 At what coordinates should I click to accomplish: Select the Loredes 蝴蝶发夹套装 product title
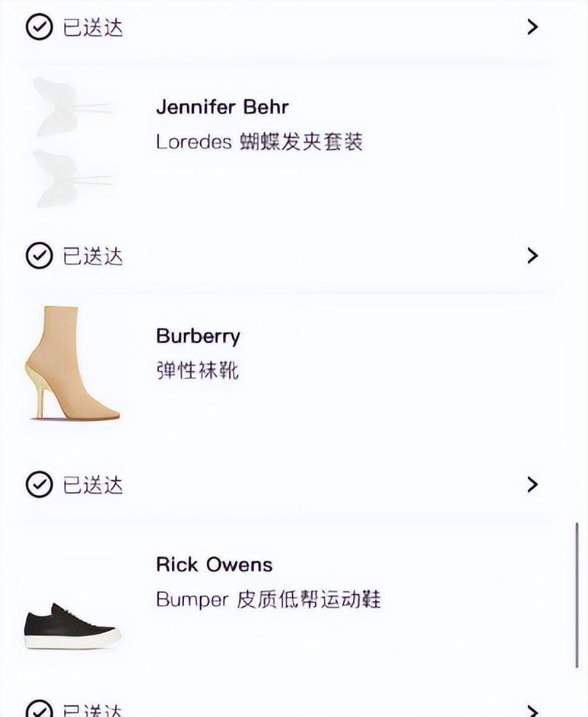[259, 142]
